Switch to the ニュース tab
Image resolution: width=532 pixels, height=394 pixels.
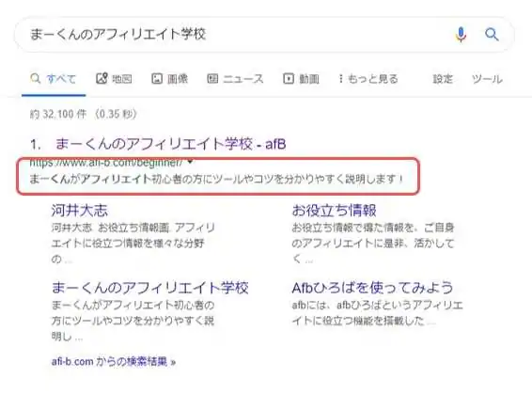click(x=235, y=79)
